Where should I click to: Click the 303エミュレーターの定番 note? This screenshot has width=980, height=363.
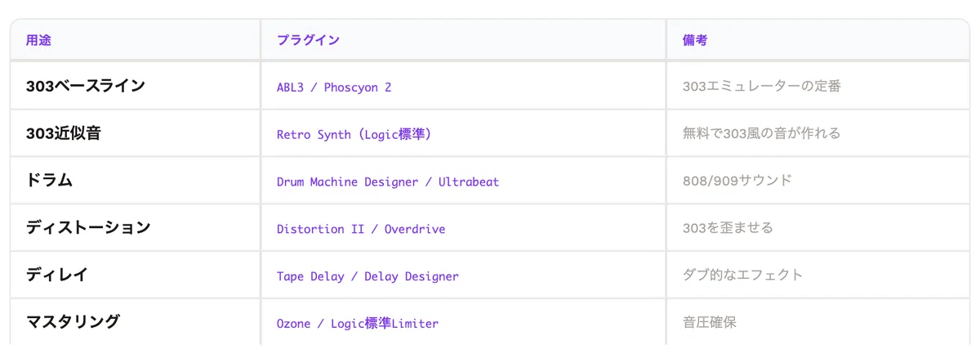[761, 86]
